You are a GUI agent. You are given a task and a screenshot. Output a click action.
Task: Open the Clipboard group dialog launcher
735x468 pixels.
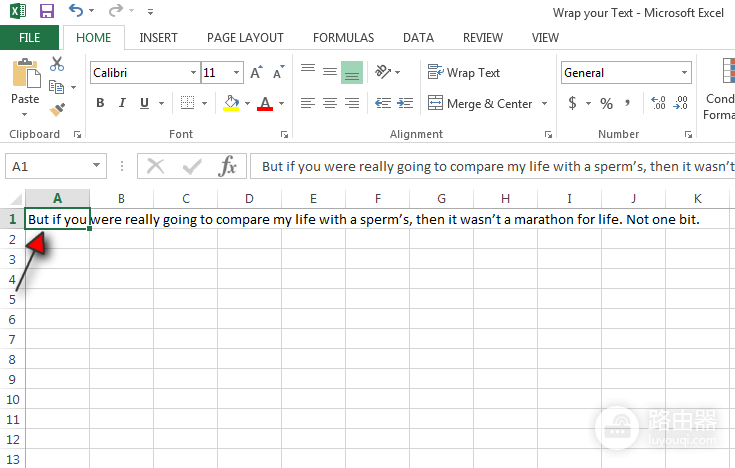[77, 135]
